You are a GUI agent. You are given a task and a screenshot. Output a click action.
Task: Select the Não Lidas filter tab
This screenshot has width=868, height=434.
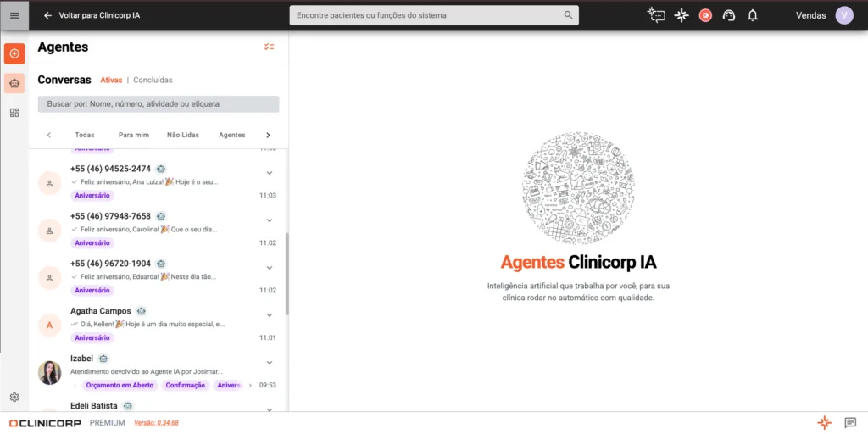(x=183, y=135)
